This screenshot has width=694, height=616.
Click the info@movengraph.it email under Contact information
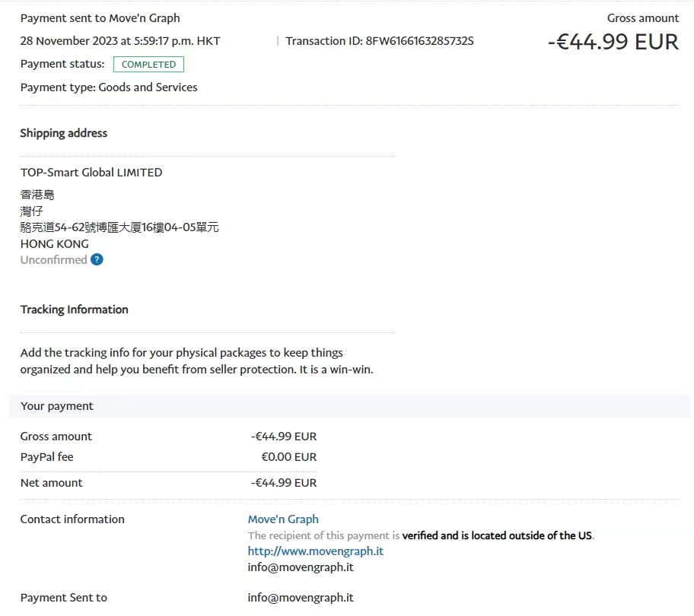click(x=301, y=567)
